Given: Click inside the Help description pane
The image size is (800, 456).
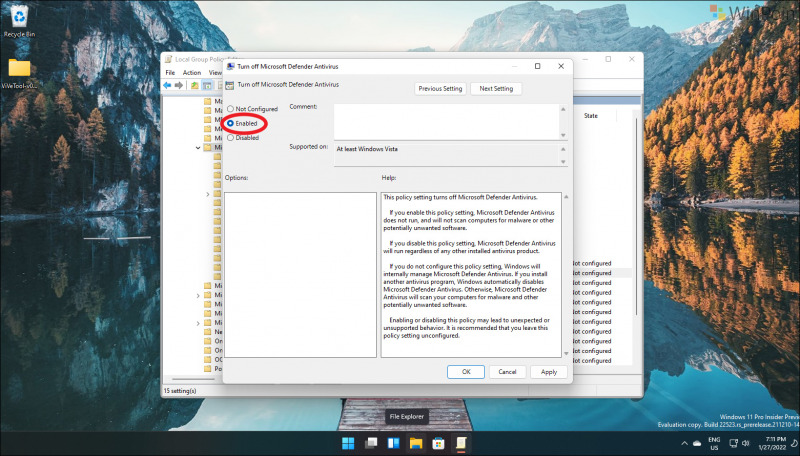Looking at the screenshot, I should click(x=470, y=274).
